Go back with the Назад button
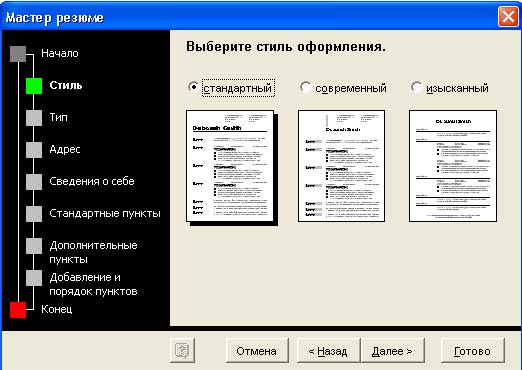The height and width of the screenshot is (370, 522). (328, 351)
